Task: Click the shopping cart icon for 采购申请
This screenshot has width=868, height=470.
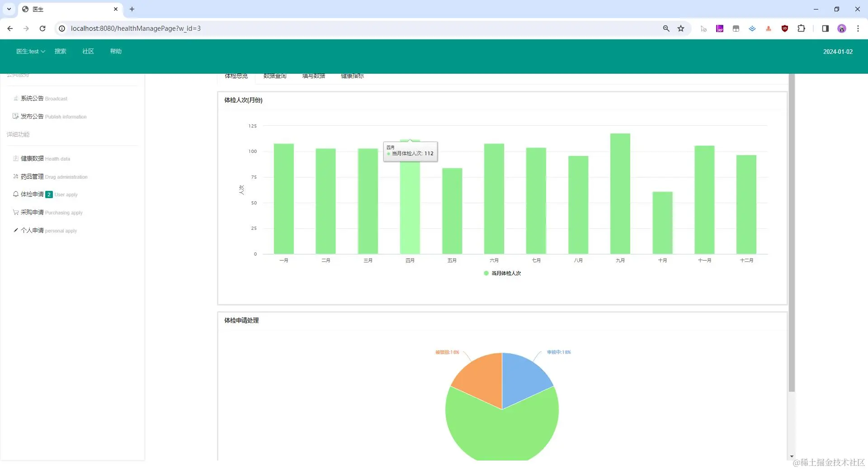Action: (16, 212)
